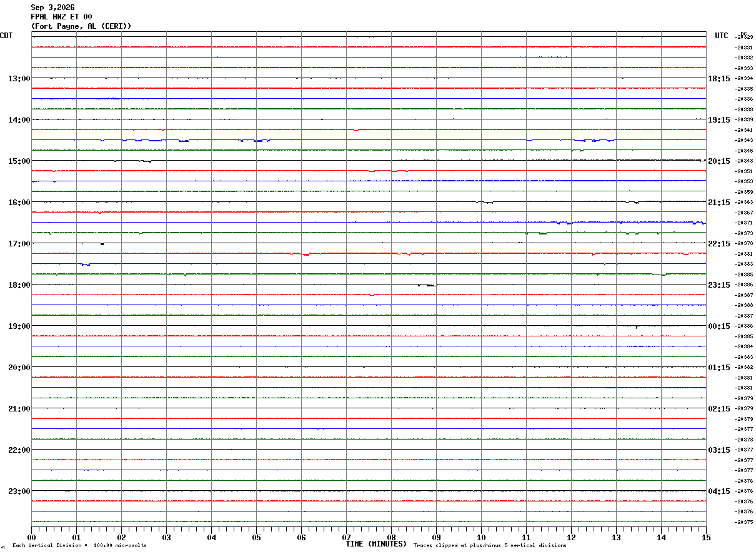Click the FPAL HNZ ET 00 station code
Viewport: 756px width, 554px height.
pos(61,17)
